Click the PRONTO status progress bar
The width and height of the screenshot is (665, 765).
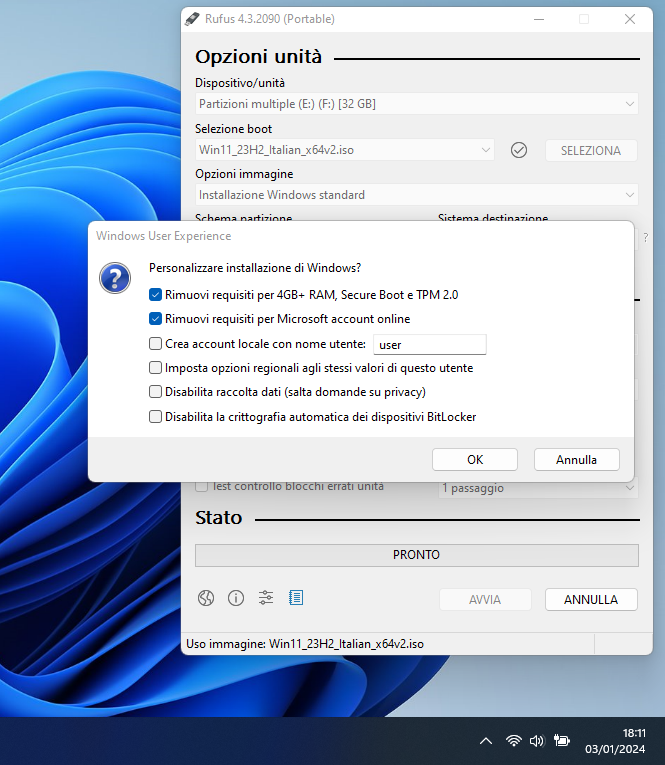[x=417, y=555]
